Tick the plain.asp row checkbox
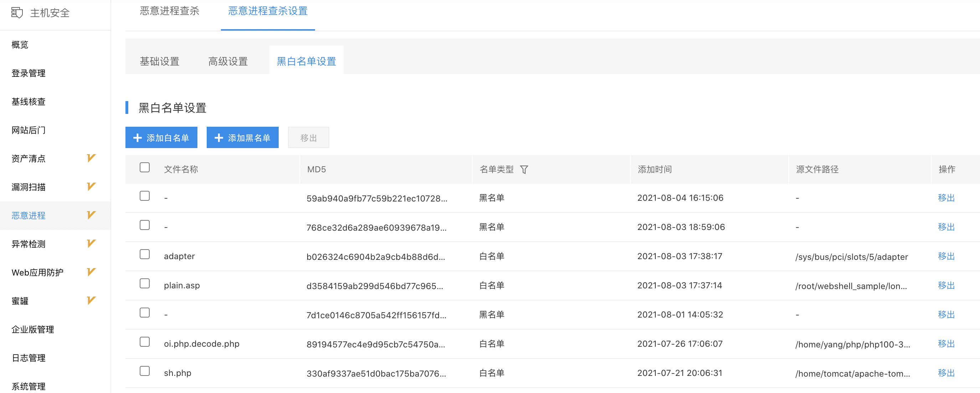This screenshot has height=393, width=980. (x=145, y=284)
